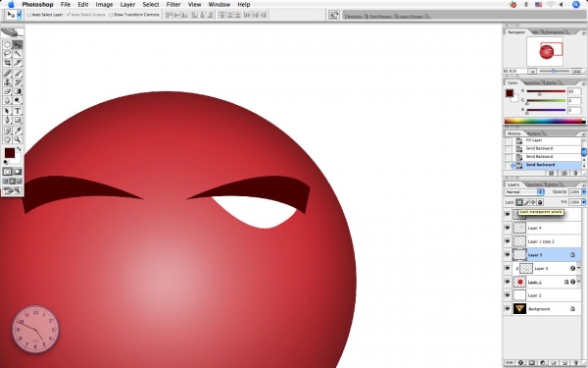Click the Jump to ImageReady button
This screenshot has width=588, height=368.
pos(13,190)
